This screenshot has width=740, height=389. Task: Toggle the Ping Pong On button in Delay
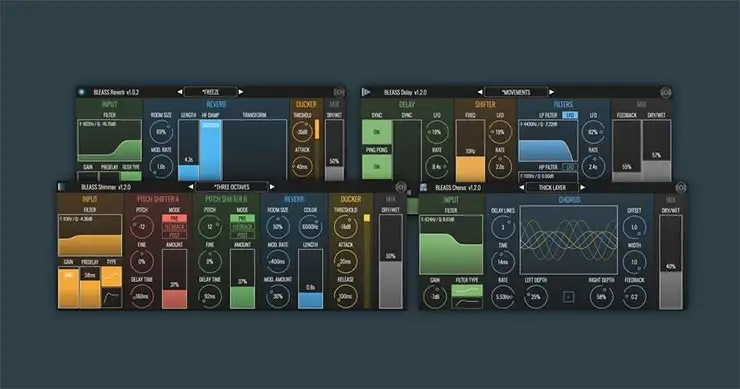coord(377,167)
